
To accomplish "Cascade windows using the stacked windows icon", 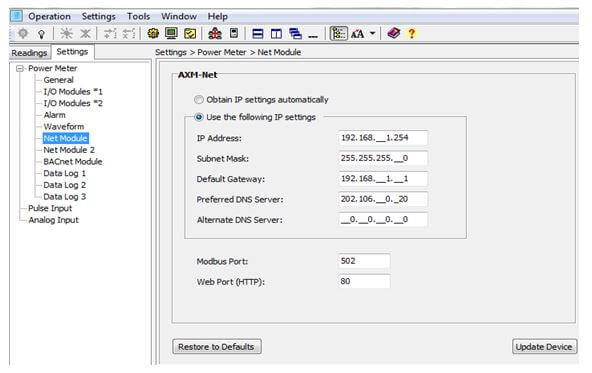I will 295,34.
